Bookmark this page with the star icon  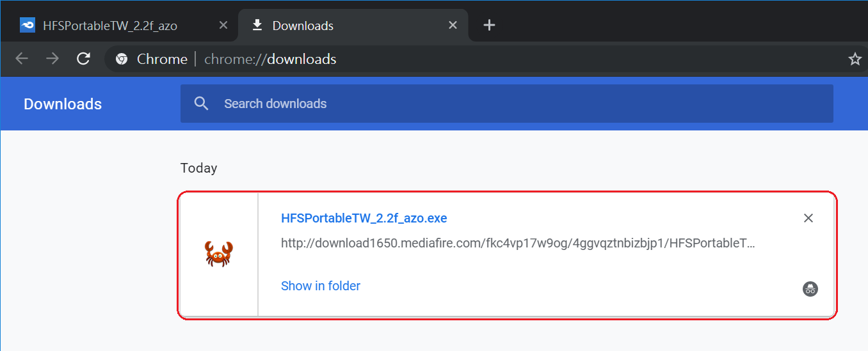pos(855,59)
